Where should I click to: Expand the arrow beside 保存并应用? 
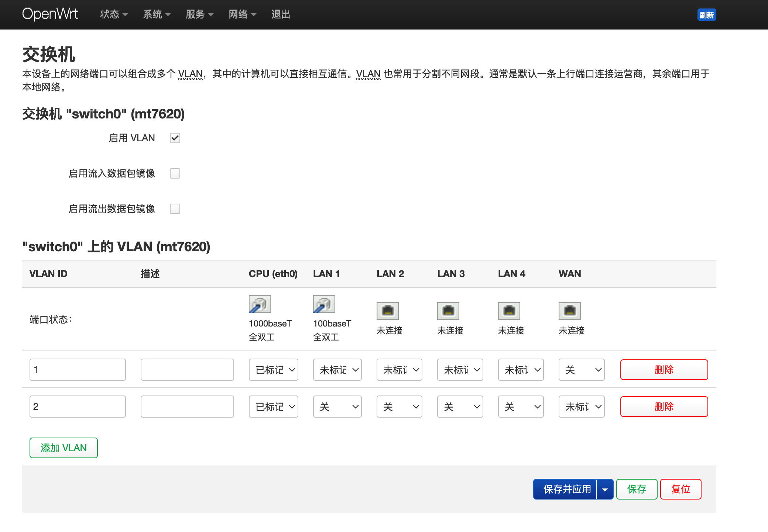pos(604,489)
